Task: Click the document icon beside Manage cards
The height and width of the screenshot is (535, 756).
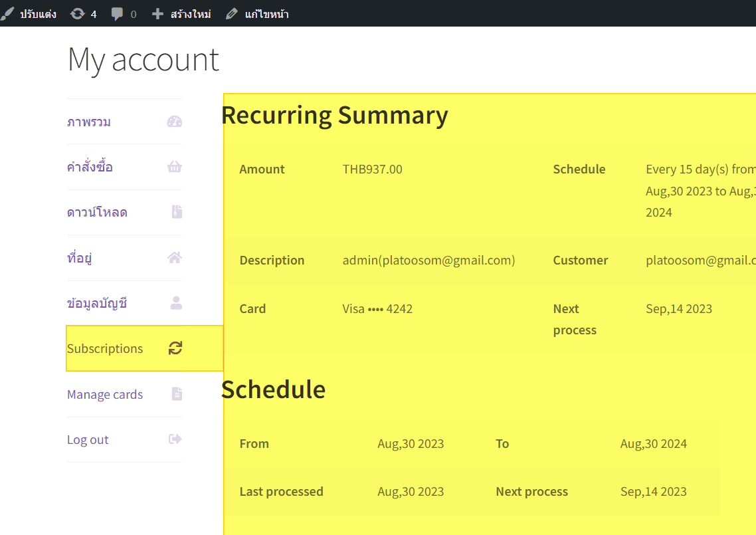Action: click(x=177, y=394)
